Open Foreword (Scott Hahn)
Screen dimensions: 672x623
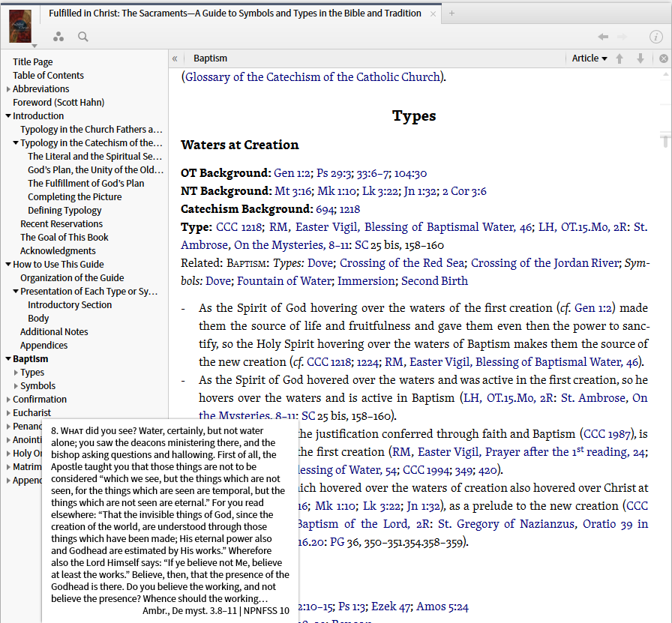[x=58, y=103]
